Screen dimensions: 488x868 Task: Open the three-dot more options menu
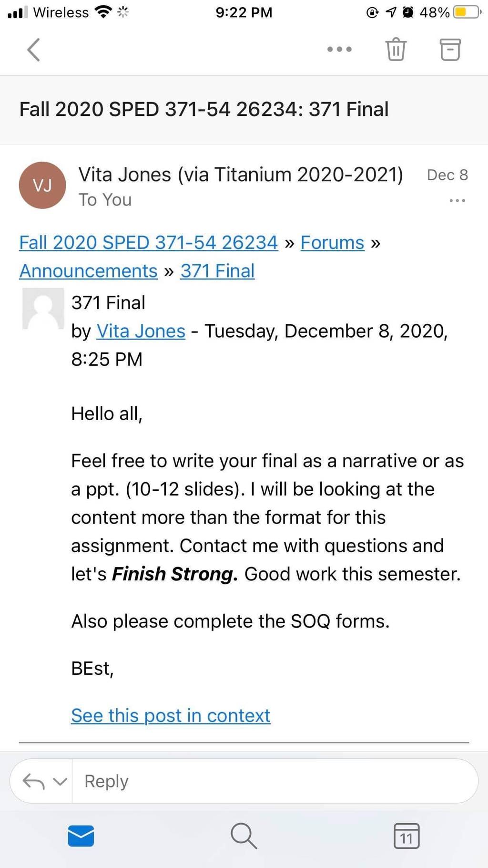339,49
